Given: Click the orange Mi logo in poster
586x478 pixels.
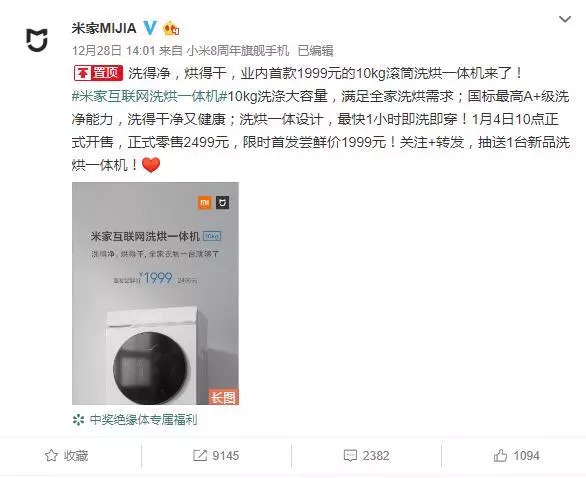Looking at the screenshot, I should (205, 203).
